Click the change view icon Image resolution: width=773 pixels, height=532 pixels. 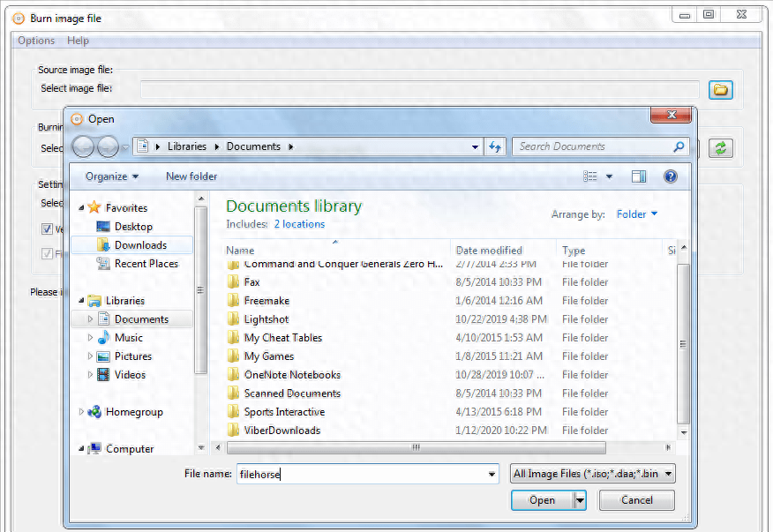590,176
